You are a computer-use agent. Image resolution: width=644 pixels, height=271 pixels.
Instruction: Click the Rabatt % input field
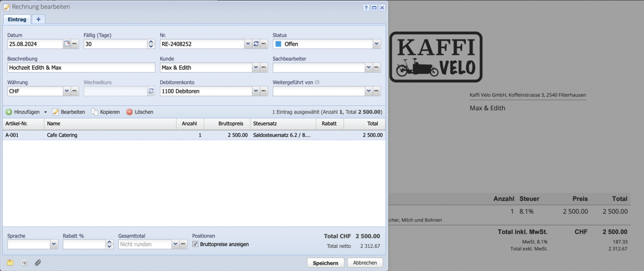84,244
